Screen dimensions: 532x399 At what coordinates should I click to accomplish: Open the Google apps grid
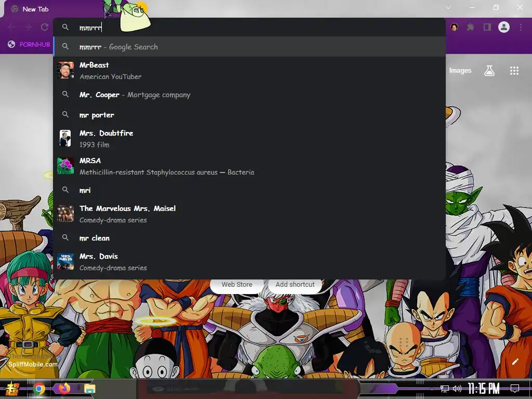pos(514,71)
